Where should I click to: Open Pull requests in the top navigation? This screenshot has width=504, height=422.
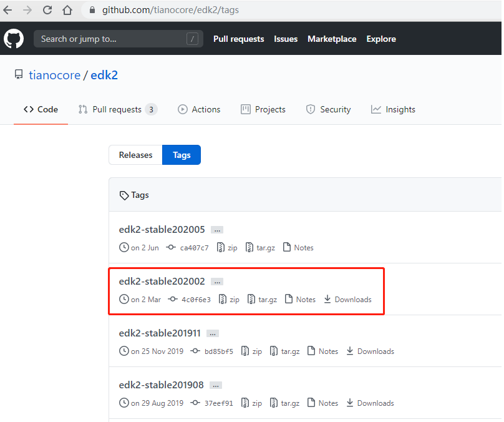click(x=238, y=39)
